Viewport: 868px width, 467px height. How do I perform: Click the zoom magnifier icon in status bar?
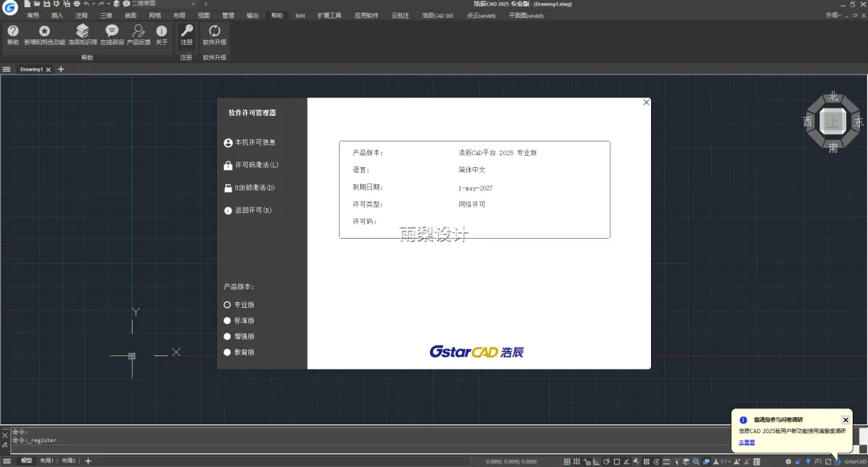696,461
